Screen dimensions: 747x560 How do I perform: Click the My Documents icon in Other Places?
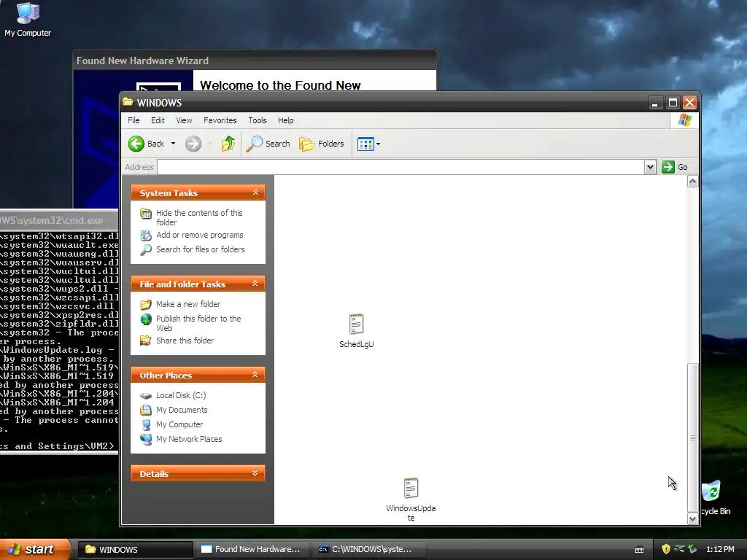coord(146,410)
